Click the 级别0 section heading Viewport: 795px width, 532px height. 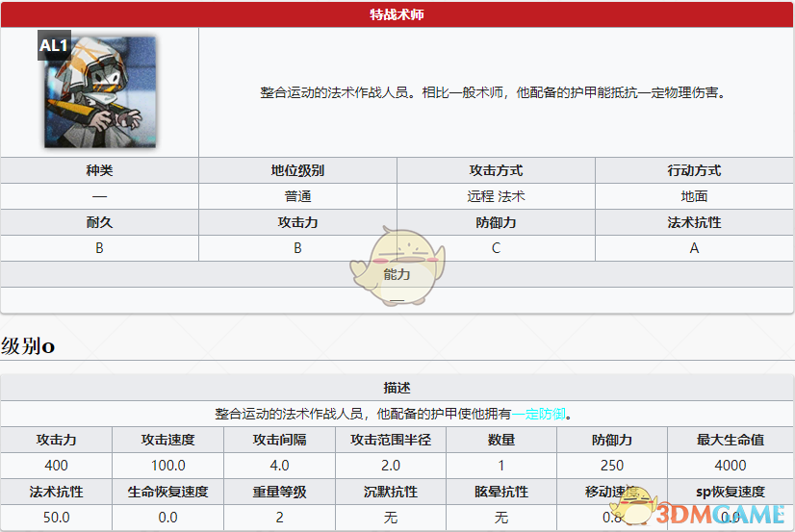pyautogui.click(x=28, y=346)
